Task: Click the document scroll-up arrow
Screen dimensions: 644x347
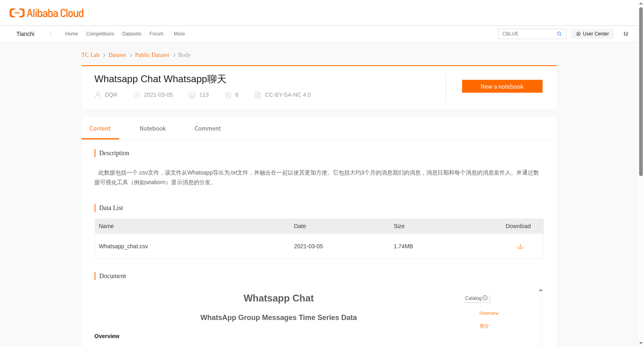Action: click(541, 290)
